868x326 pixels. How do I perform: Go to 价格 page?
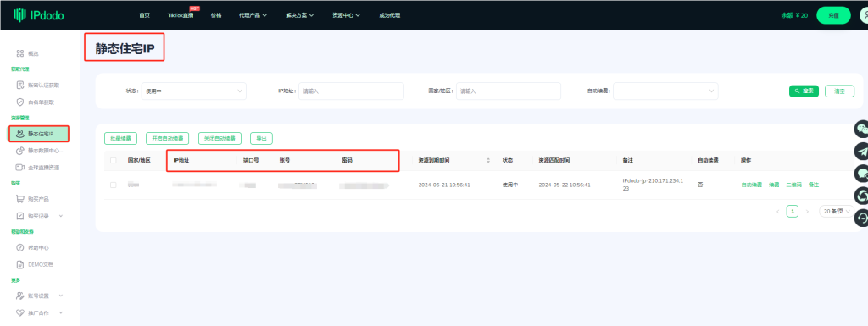(216, 15)
